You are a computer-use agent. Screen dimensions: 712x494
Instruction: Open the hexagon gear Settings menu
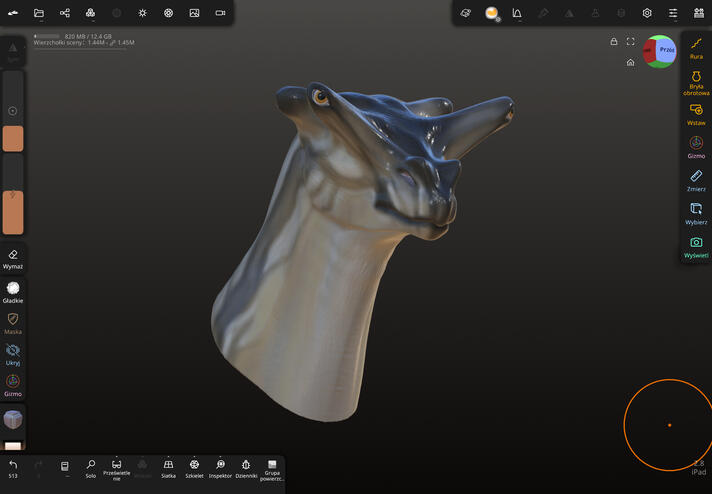[647, 13]
